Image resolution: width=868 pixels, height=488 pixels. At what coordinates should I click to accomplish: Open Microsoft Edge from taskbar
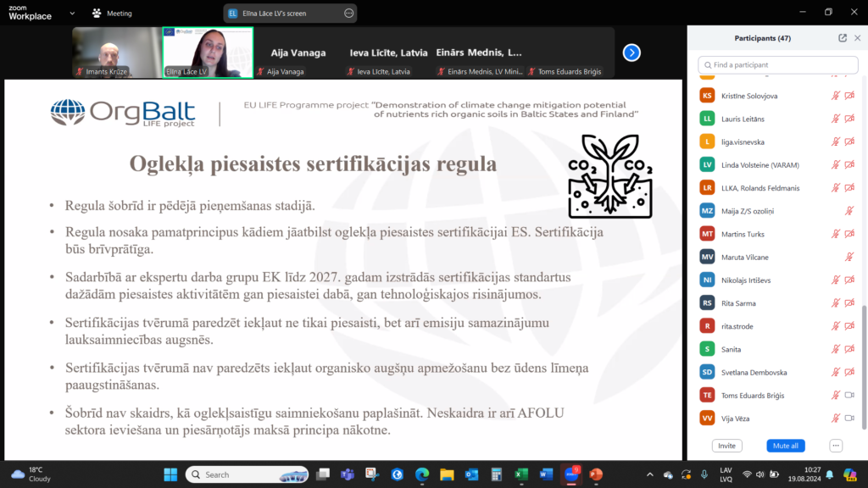(x=422, y=474)
